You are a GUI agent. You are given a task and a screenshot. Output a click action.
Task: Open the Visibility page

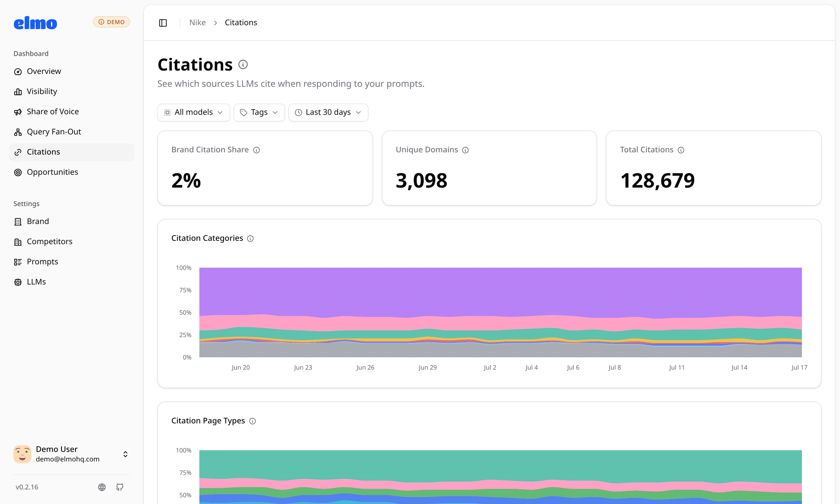(72, 91)
